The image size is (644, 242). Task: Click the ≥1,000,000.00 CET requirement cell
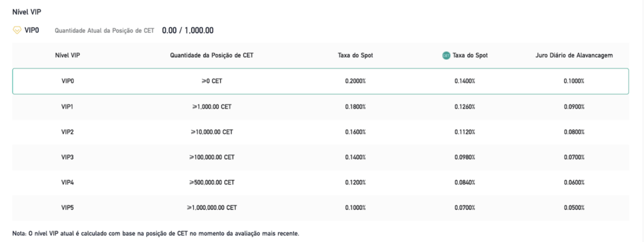click(211, 207)
